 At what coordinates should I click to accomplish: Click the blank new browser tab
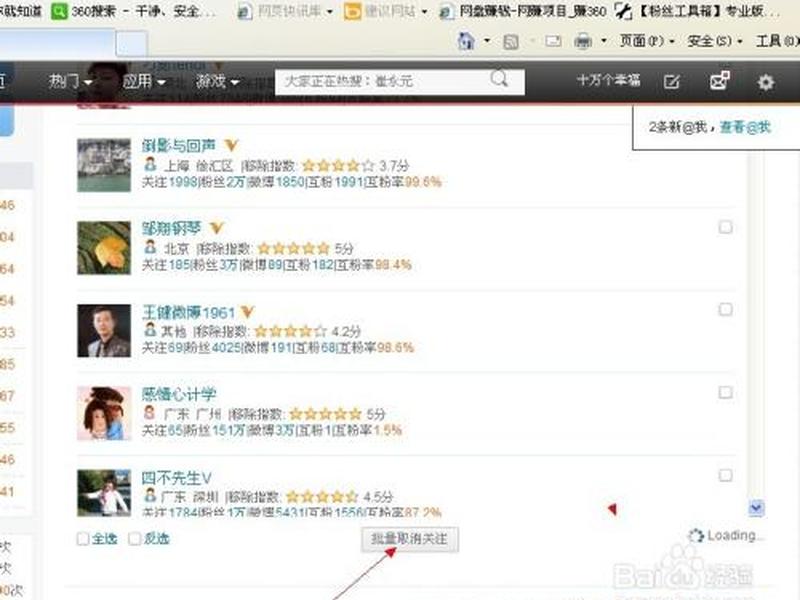pyautogui.click(x=132, y=43)
